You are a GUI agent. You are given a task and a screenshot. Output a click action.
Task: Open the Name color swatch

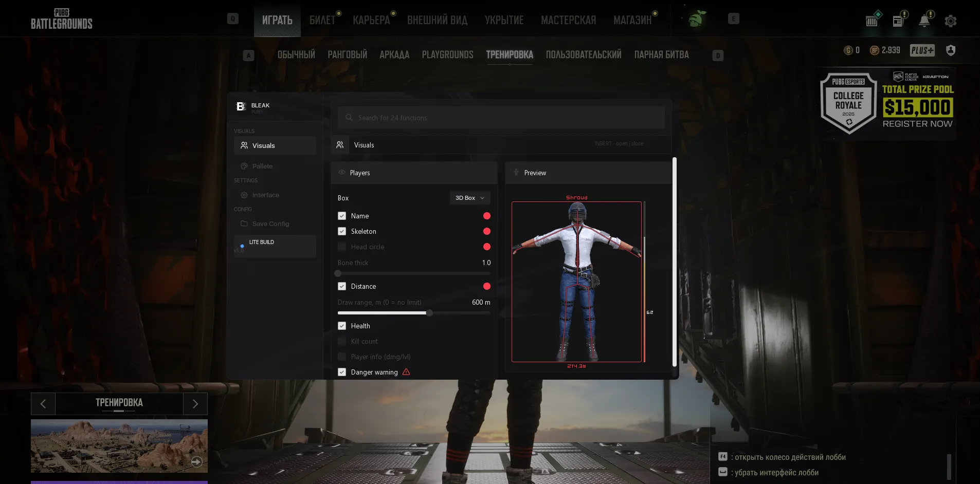[487, 216]
